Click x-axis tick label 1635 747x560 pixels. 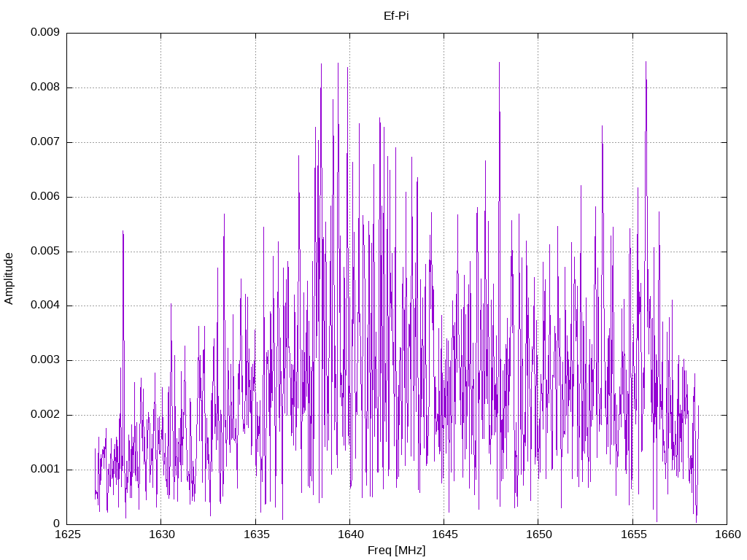pyautogui.click(x=256, y=534)
